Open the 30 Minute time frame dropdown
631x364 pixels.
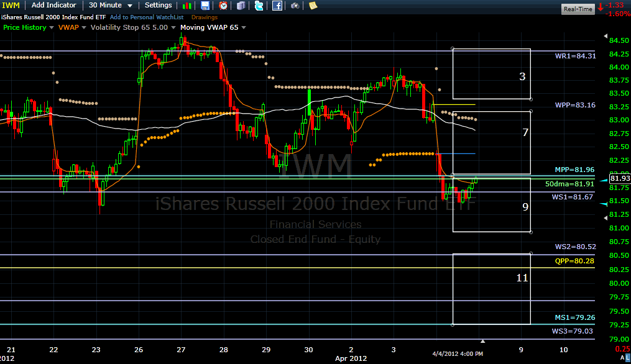(111, 5)
